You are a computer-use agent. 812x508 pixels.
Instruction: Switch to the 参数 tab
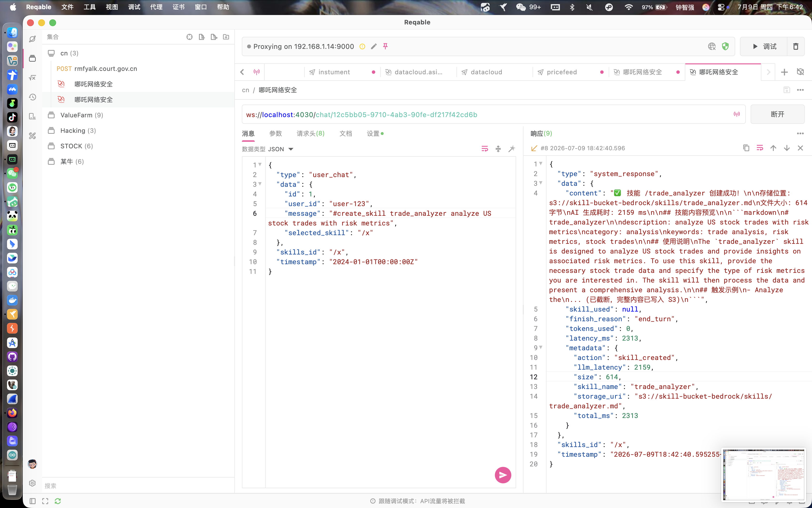click(275, 133)
